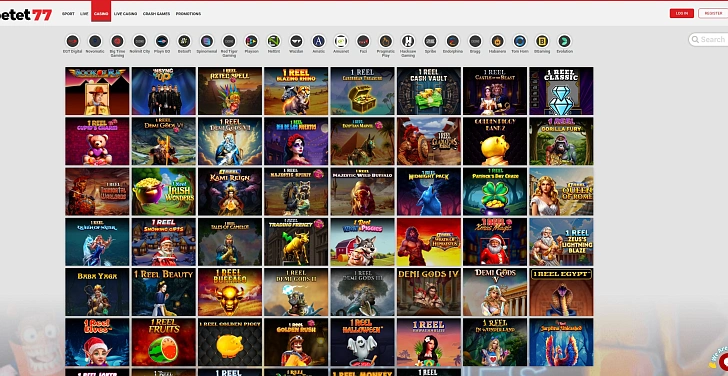Select the Novomatic provider icon
The height and width of the screenshot is (376, 728).
[x=95, y=41]
